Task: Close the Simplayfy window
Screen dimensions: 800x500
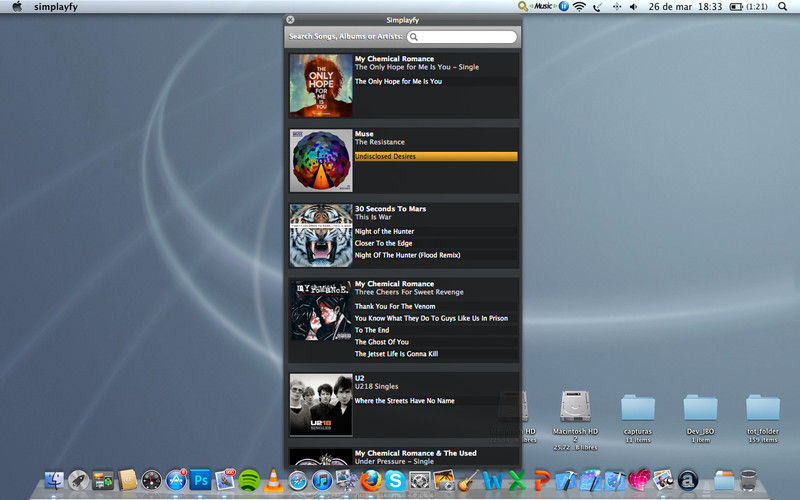Action: pos(290,20)
